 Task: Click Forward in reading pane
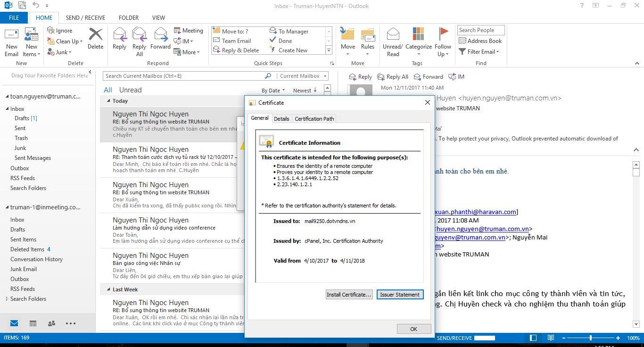tap(428, 77)
